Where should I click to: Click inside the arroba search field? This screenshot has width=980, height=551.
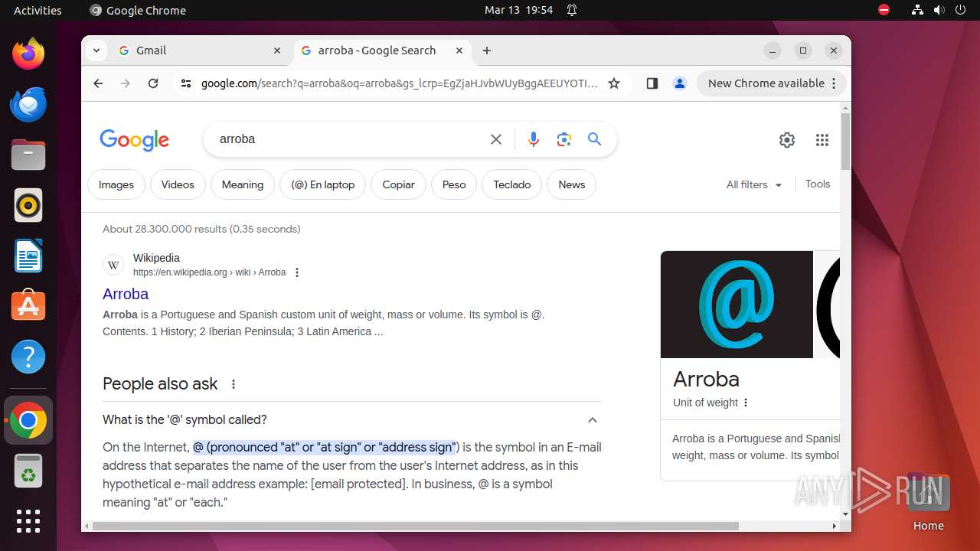[349, 139]
